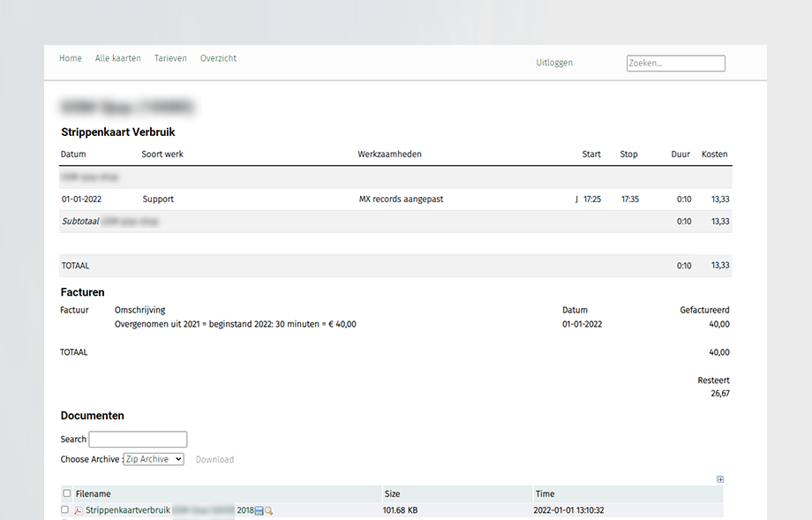Check the box for the Strippenkaartverbruik file
812x520 pixels.
64,510
